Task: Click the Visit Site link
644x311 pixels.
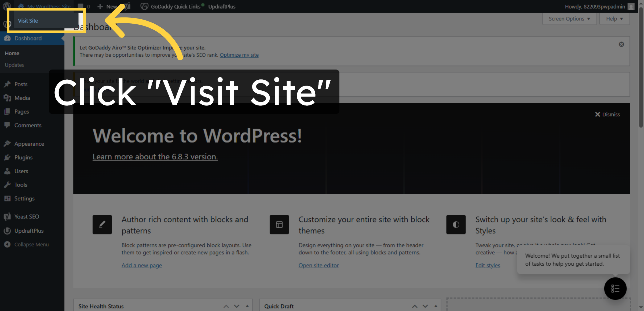Action: pyautogui.click(x=28, y=20)
